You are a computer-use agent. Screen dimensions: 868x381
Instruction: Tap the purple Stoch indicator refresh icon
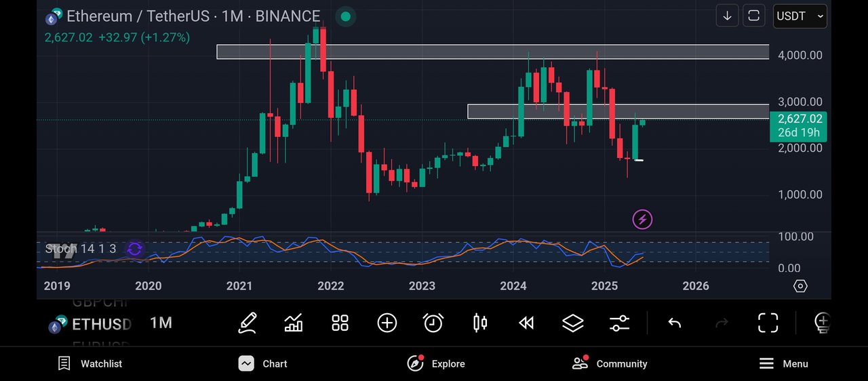[134, 249]
